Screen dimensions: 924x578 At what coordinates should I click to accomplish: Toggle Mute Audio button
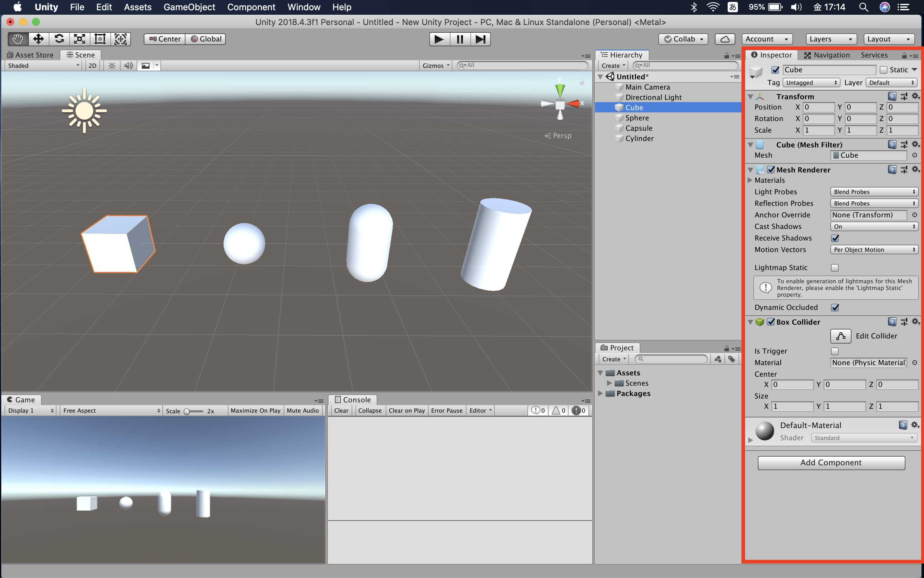tap(303, 411)
